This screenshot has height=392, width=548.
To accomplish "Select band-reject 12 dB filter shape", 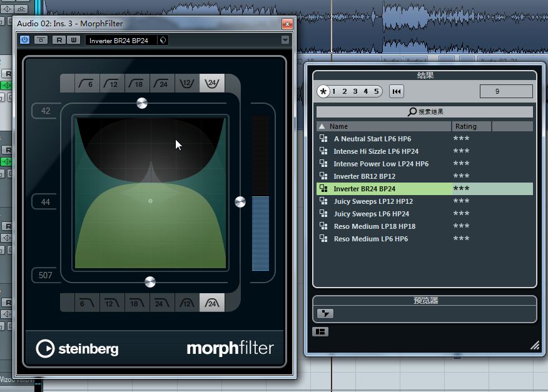I will pos(187,84).
